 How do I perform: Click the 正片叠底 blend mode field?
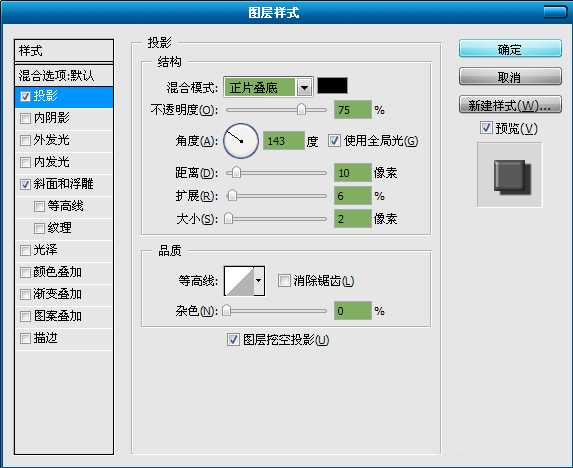[259, 87]
